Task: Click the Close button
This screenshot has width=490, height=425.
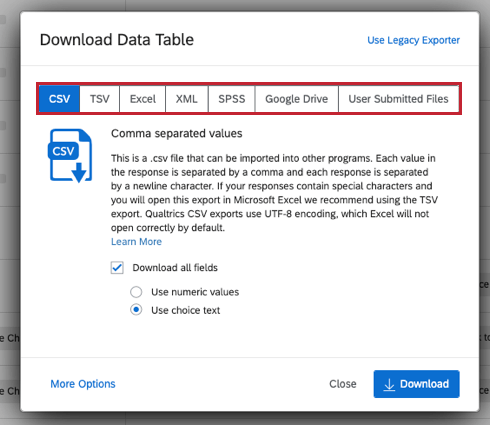Action: tap(343, 384)
